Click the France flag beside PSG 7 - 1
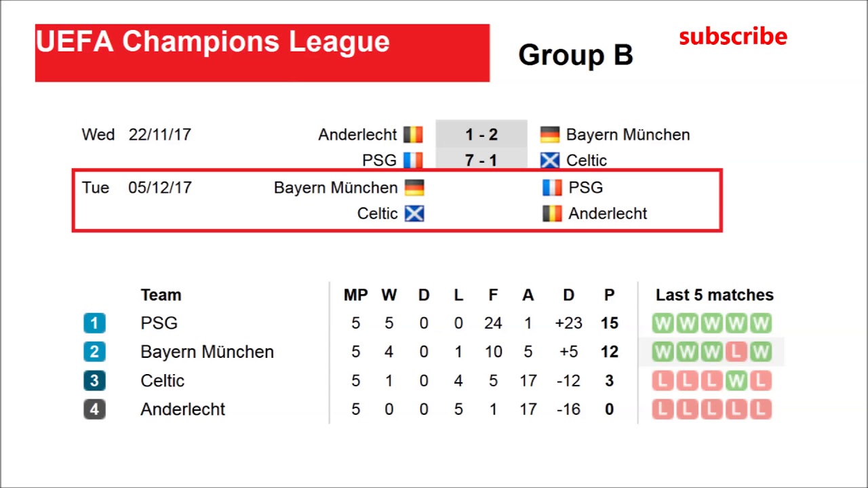The image size is (868, 488). (x=413, y=161)
